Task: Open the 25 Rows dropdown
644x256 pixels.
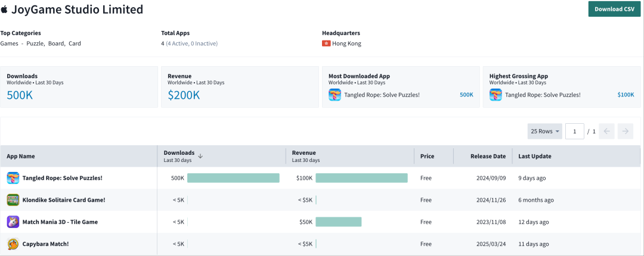Action: point(545,132)
